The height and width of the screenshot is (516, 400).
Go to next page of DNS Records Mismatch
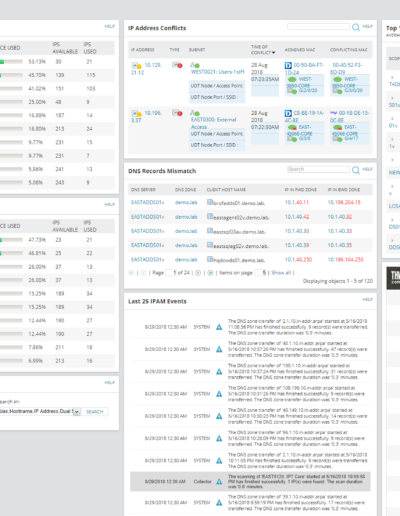[x=198, y=273]
